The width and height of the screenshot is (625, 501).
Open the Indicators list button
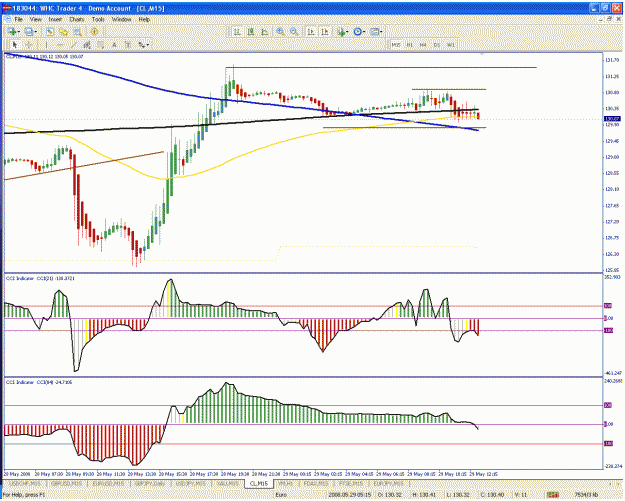341,31
